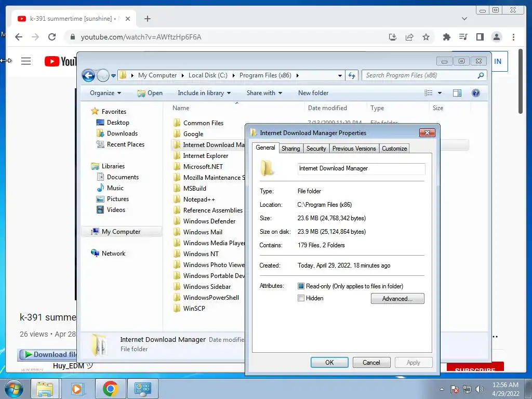The width and height of the screenshot is (532, 399).
Task: Click Chrome's reload page icon
Action: tap(51, 37)
